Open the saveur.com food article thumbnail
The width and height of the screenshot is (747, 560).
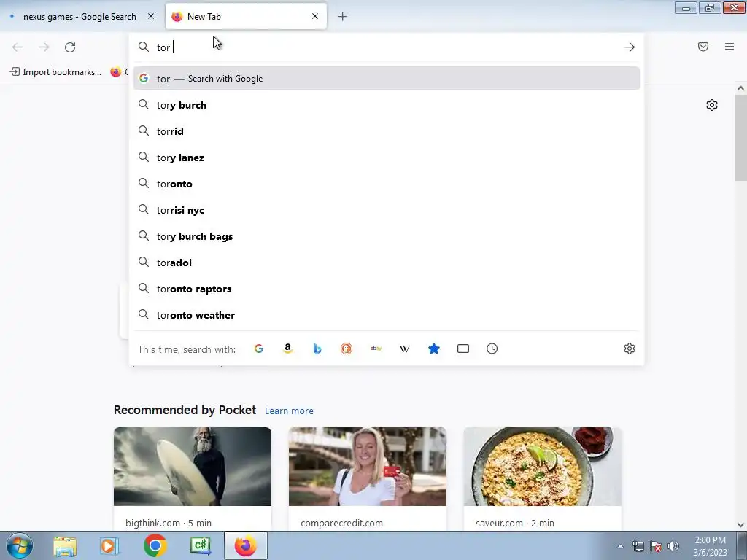543,466
